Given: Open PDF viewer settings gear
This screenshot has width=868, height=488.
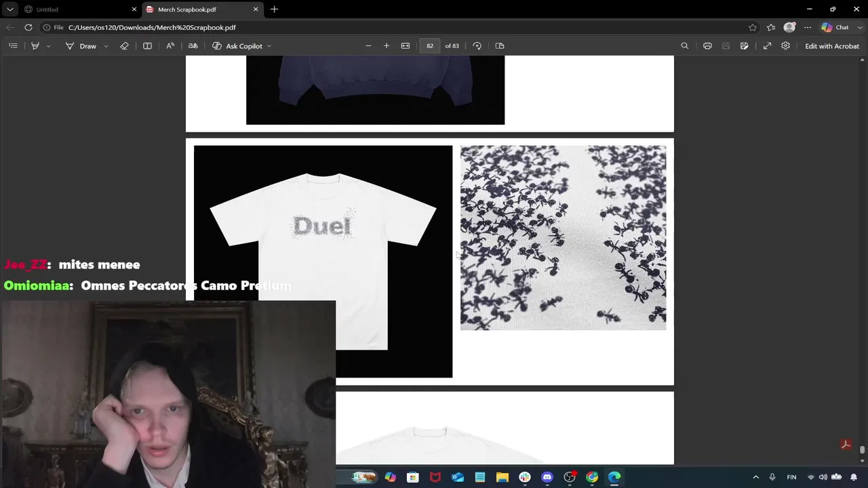Looking at the screenshot, I should 785,46.
